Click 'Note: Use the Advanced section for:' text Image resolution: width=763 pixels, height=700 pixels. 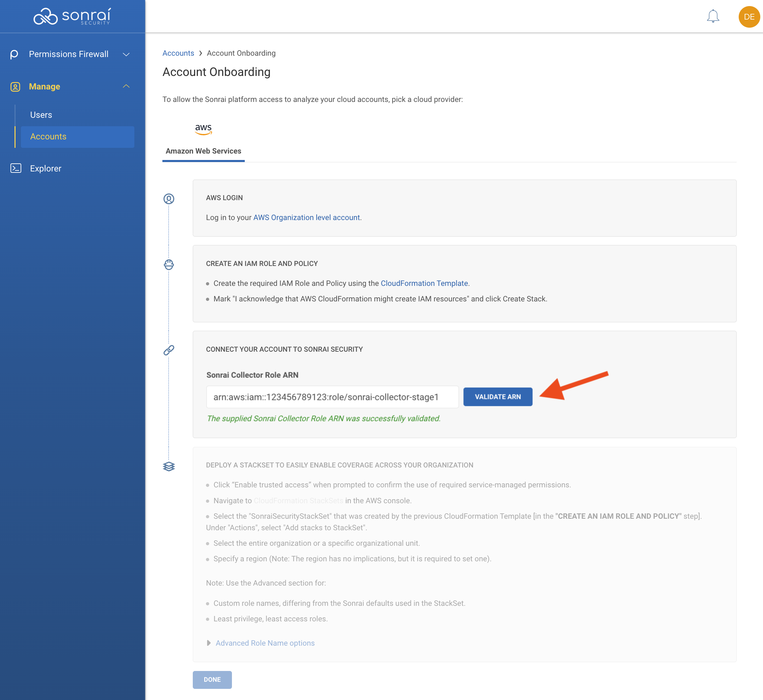click(266, 583)
